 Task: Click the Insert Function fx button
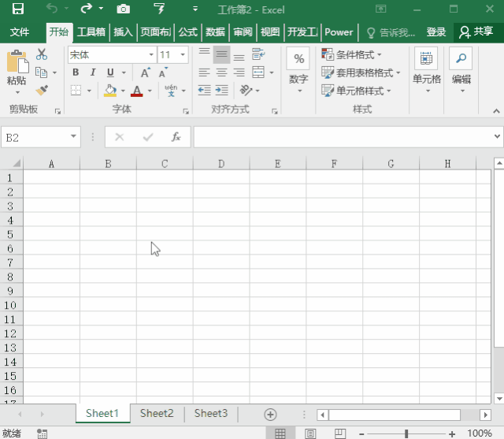pos(176,136)
